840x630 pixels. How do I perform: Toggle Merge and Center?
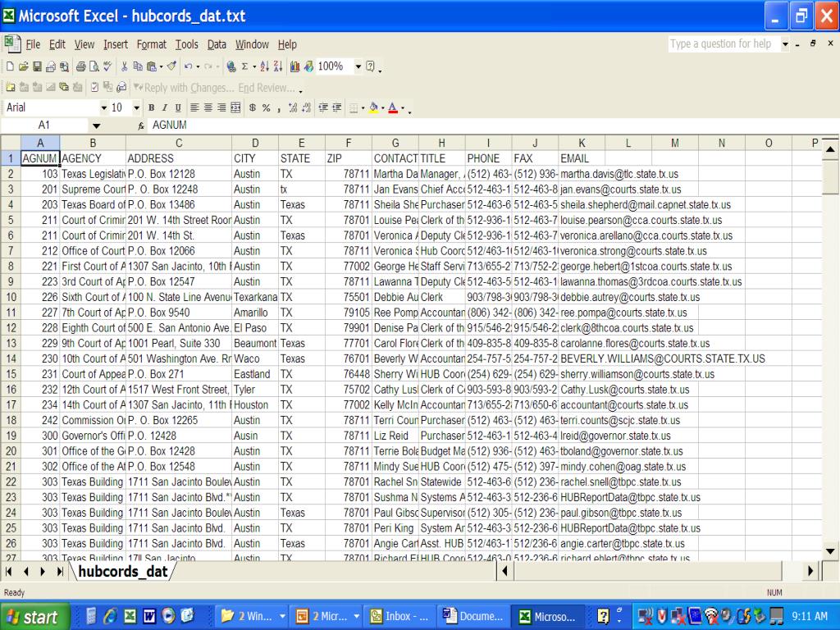pos(235,107)
